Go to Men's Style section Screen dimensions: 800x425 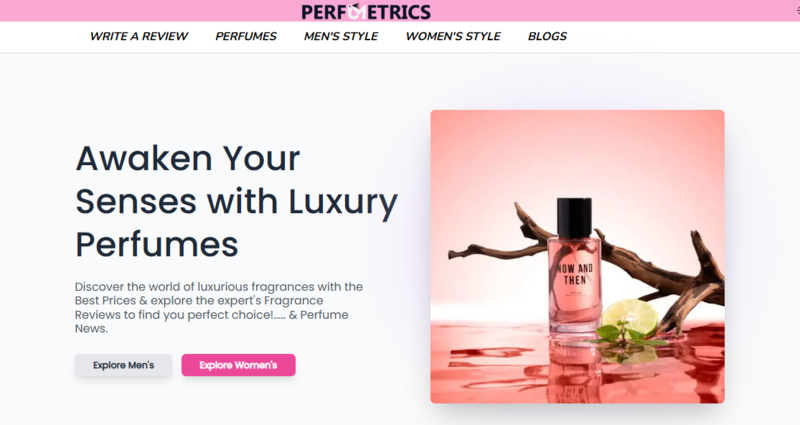pyautogui.click(x=341, y=36)
